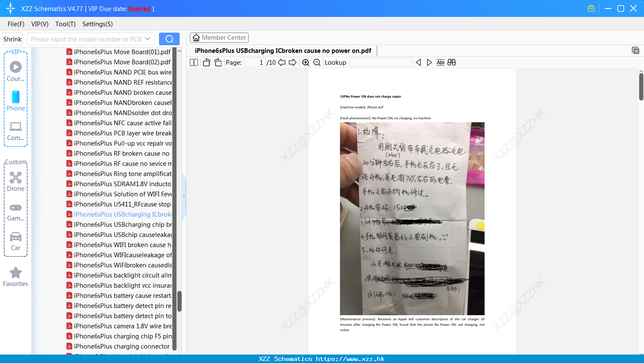Open Member Center
The image size is (644, 363).
[x=219, y=38]
